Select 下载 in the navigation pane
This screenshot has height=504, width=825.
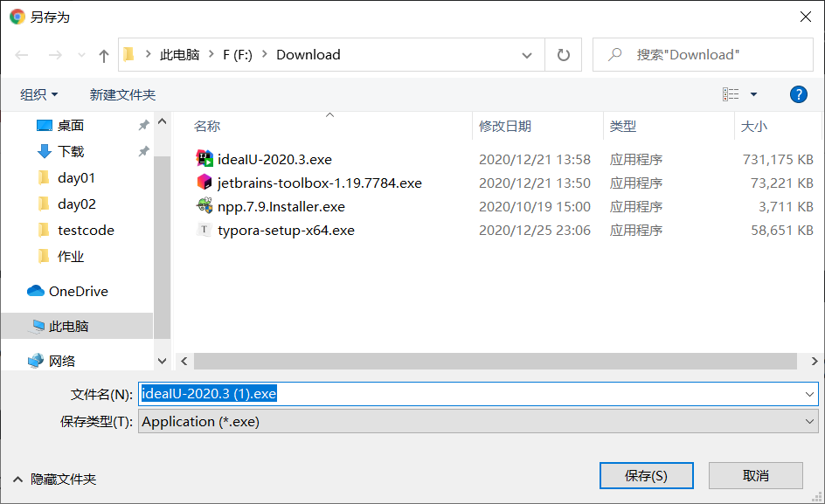coord(71,151)
